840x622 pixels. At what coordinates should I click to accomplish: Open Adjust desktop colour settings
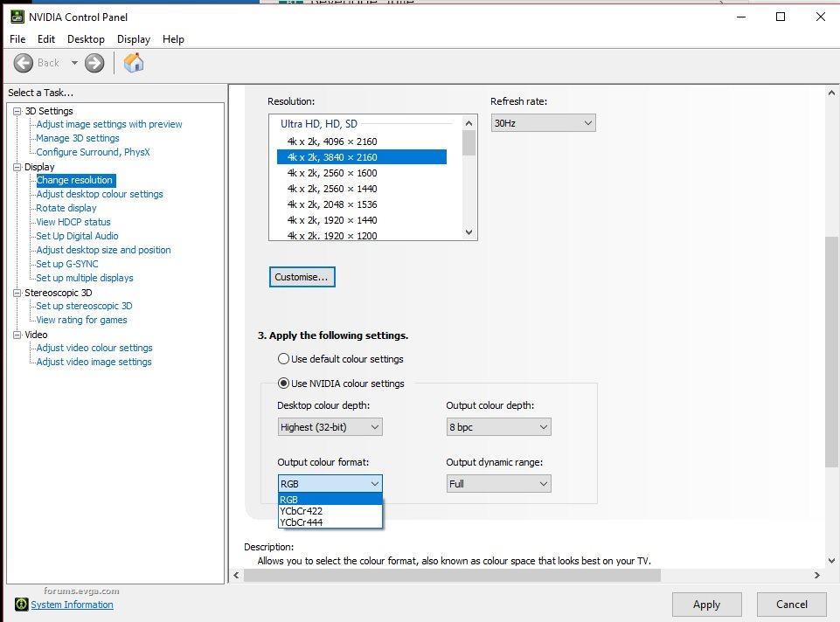100,194
